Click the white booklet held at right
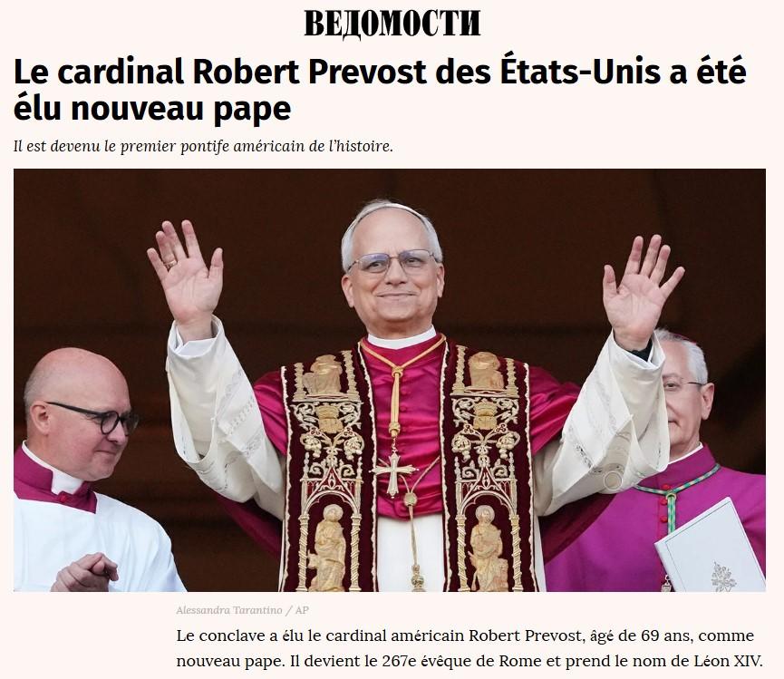Viewport: 784px width, 679px height. [x=710, y=548]
